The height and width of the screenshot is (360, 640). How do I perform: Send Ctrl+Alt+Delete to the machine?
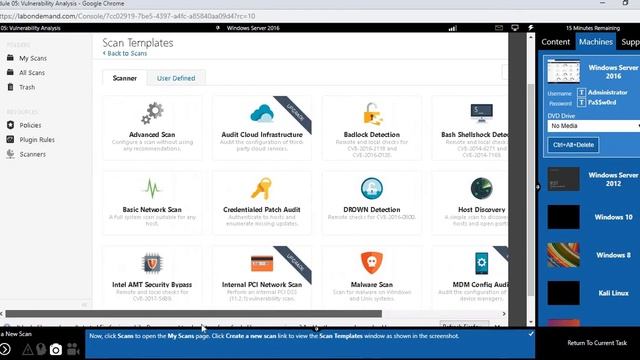coord(573,145)
